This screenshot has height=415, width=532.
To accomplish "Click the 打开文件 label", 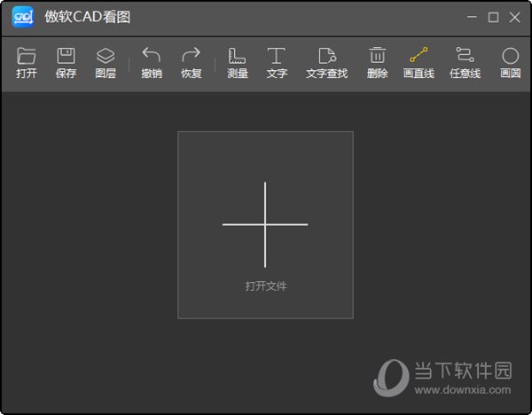I will (x=266, y=286).
